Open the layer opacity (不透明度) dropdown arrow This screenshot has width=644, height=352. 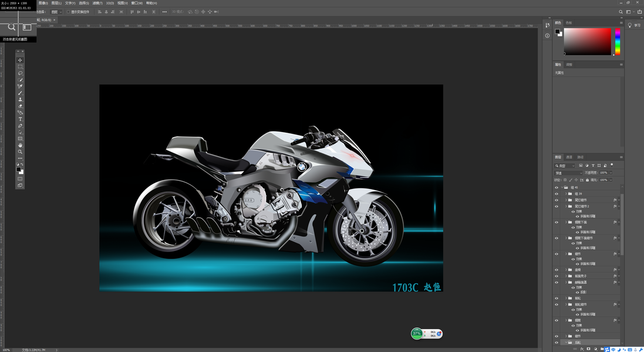point(611,172)
